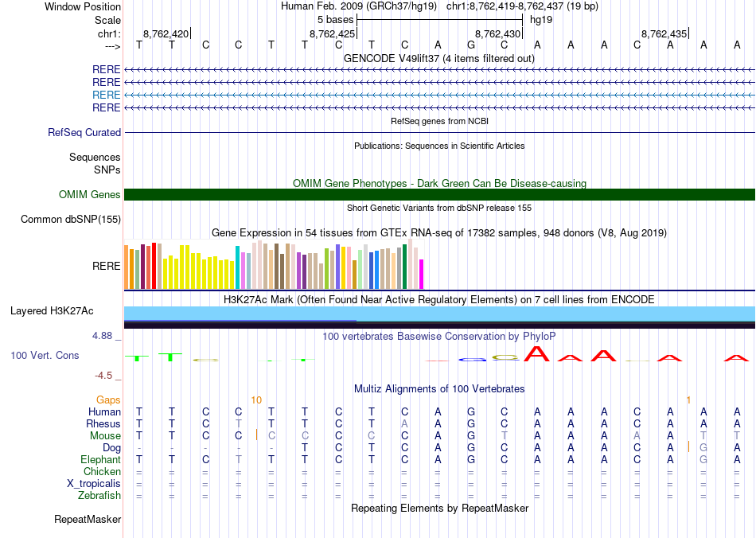Image resolution: width=756 pixels, height=538 pixels.
Task: Click the Layered H3K27Ac label
Action: (52, 311)
